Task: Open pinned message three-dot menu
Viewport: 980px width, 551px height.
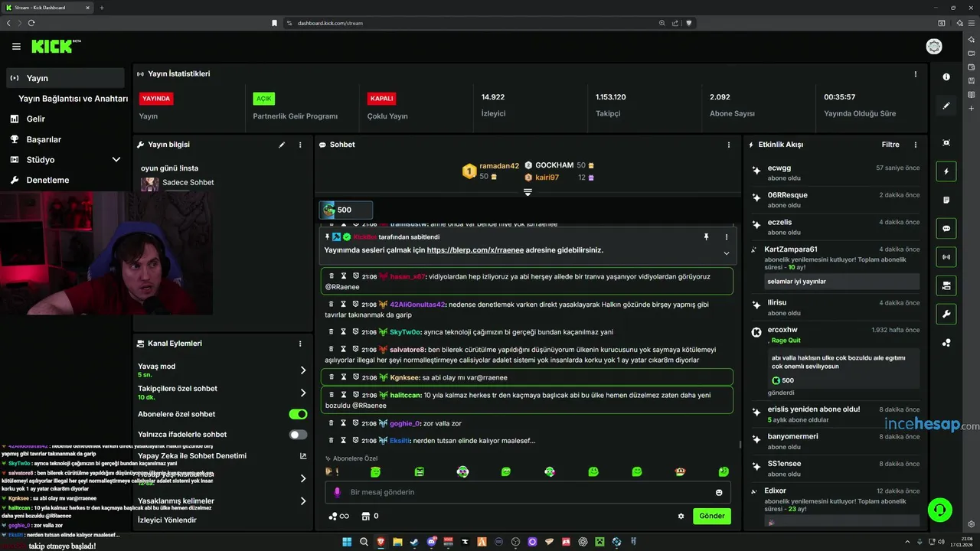Action: point(727,237)
